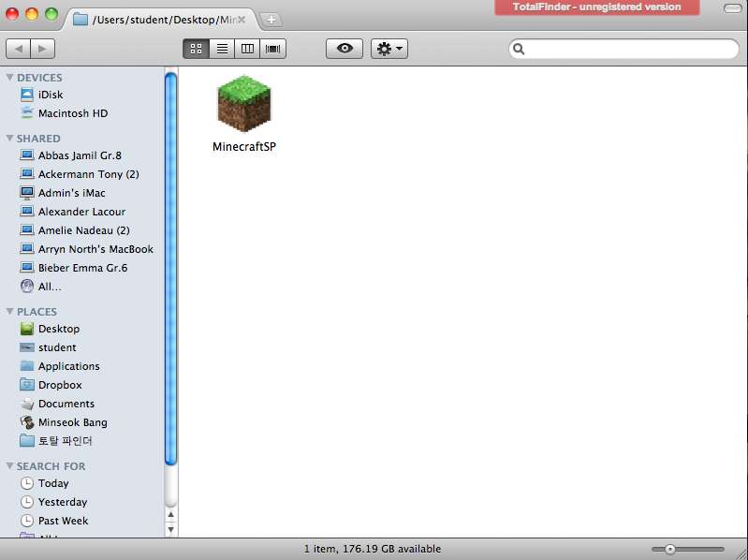Click the MinecraftSP file name label
The width and height of the screenshot is (748, 560).
[x=244, y=146]
